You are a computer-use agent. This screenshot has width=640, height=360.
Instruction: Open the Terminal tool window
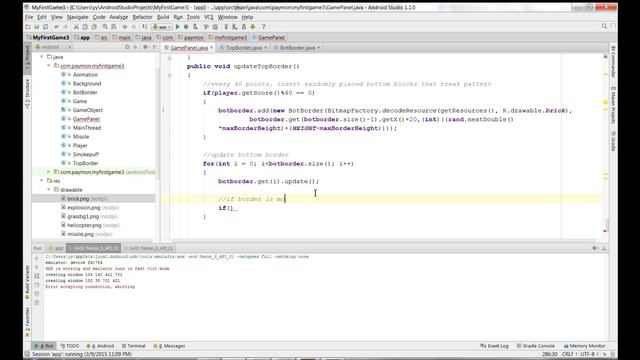tap(133, 346)
